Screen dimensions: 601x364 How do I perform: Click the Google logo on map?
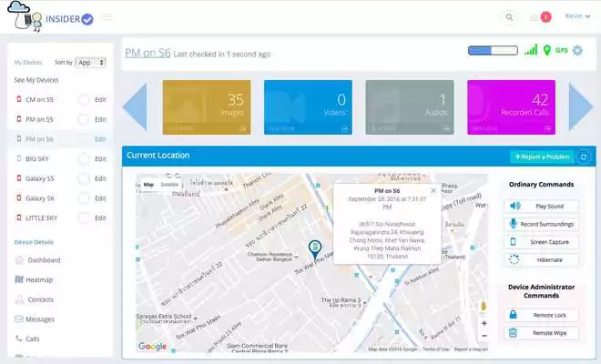(x=153, y=347)
